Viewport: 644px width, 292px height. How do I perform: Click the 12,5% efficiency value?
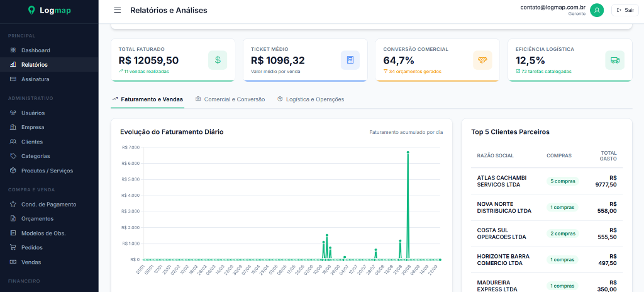tap(530, 60)
